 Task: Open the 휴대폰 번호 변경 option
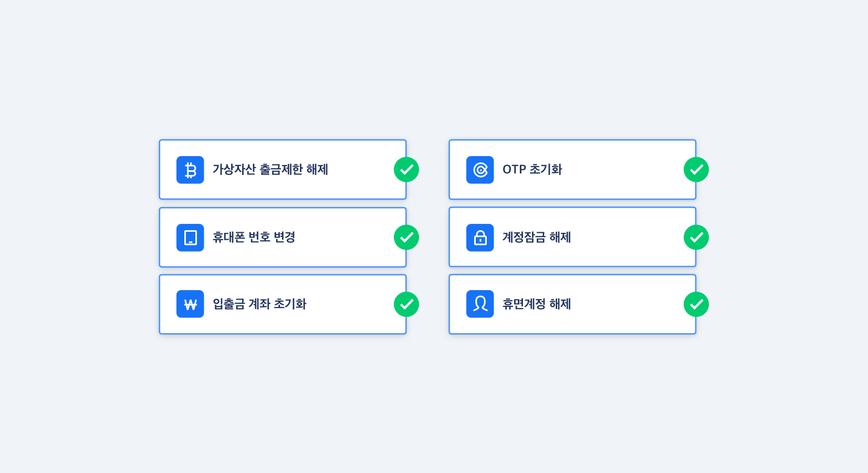(254, 237)
